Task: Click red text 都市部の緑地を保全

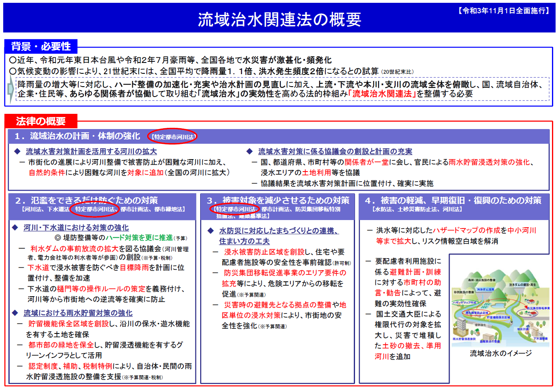Action: [x=61, y=345]
